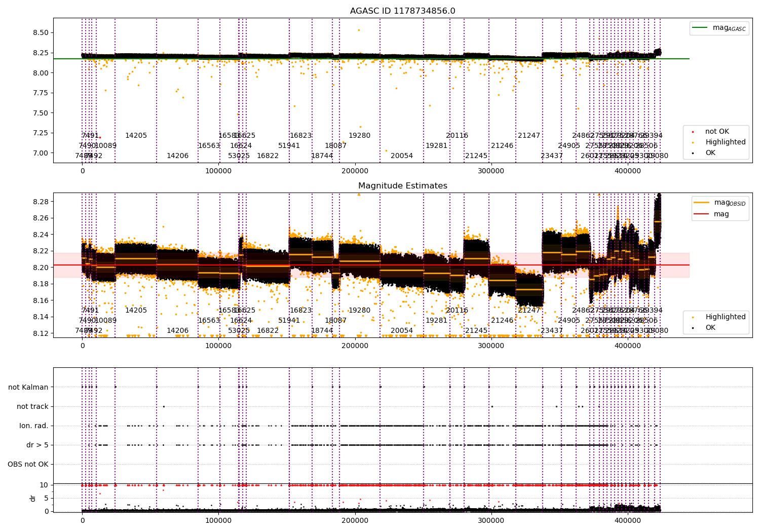Viewport: 760px width, 532px height.
Task: Click the 'not Kalman' axis label
Action: [28, 388]
